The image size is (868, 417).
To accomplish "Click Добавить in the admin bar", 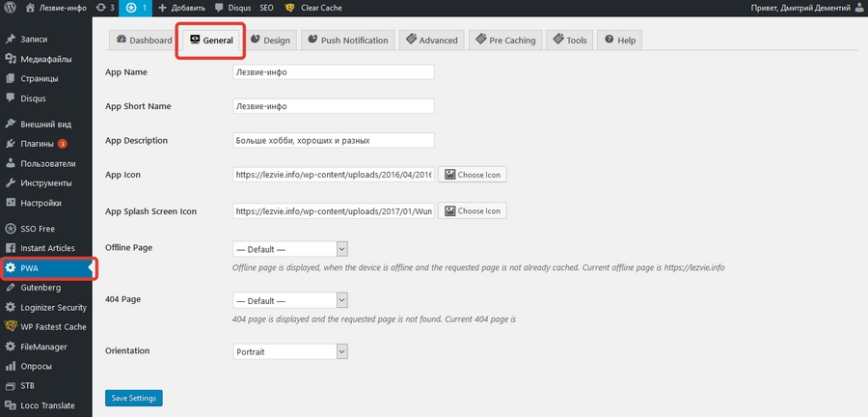I will [188, 8].
